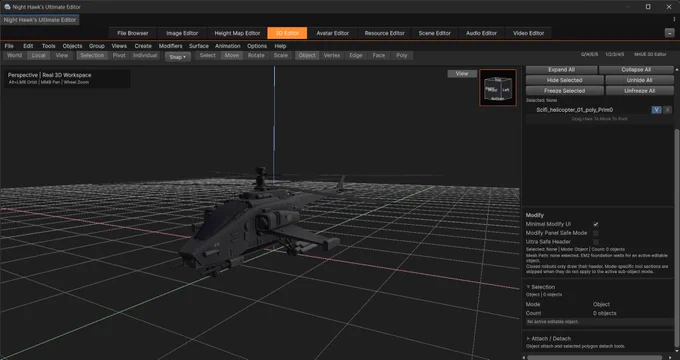680x360 pixels.
Task: Switch coordinate space to World
Action: 14,56
